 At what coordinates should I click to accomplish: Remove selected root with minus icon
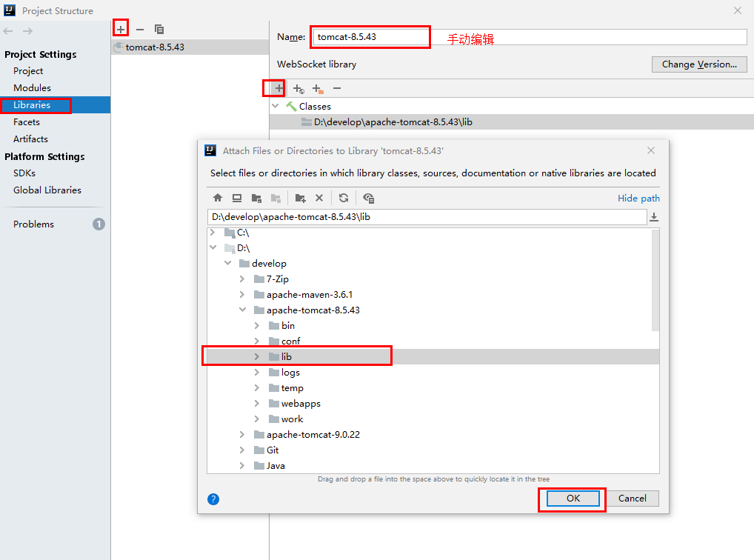pos(337,88)
